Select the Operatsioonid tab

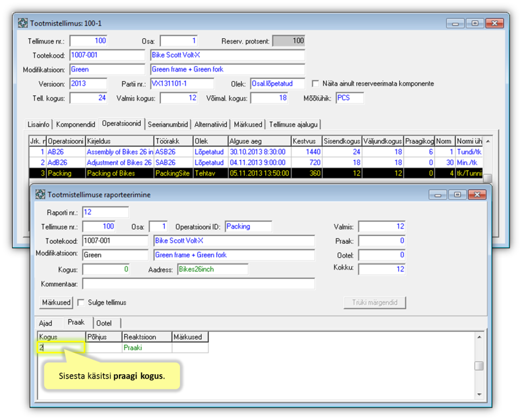121,123
